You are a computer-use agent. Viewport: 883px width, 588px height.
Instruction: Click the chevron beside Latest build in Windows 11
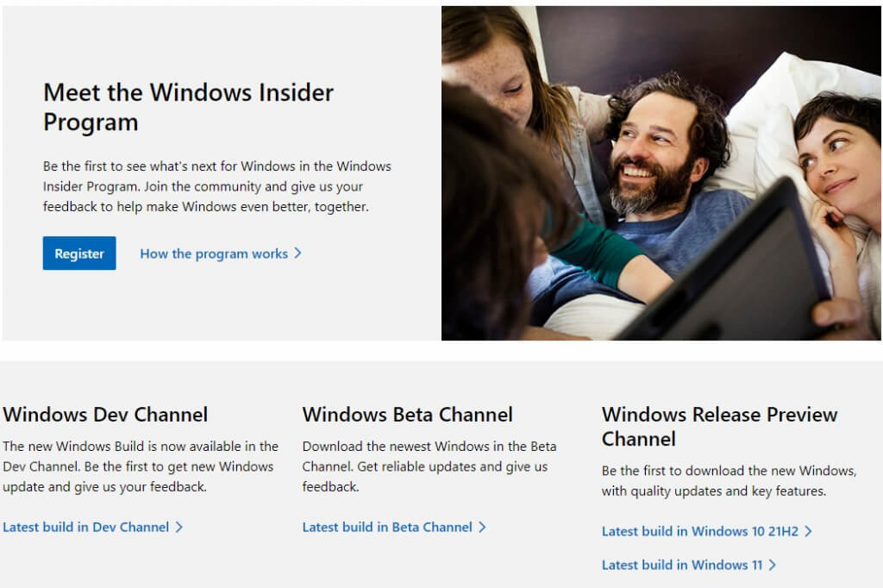click(x=772, y=565)
